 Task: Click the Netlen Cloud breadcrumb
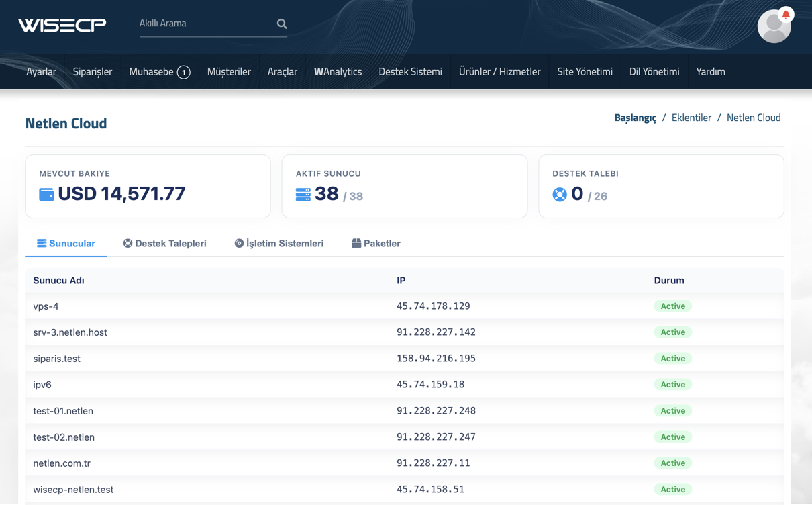tap(754, 118)
